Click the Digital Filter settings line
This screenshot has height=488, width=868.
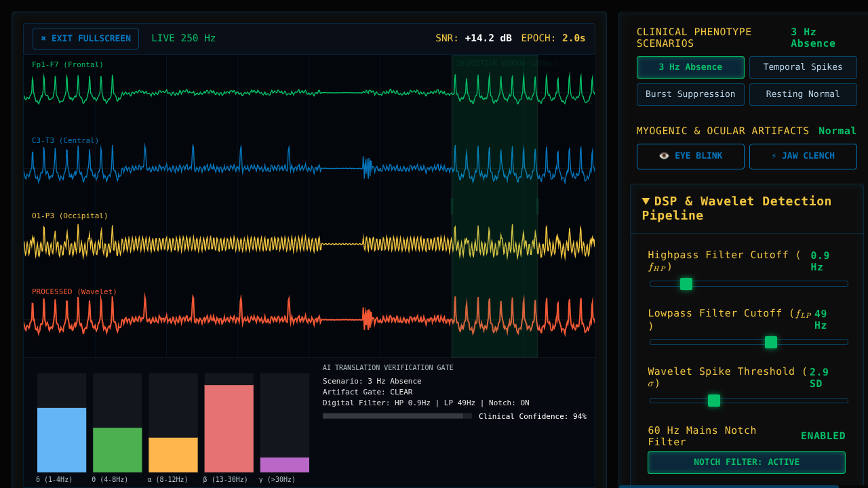pyautogui.click(x=426, y=403)
